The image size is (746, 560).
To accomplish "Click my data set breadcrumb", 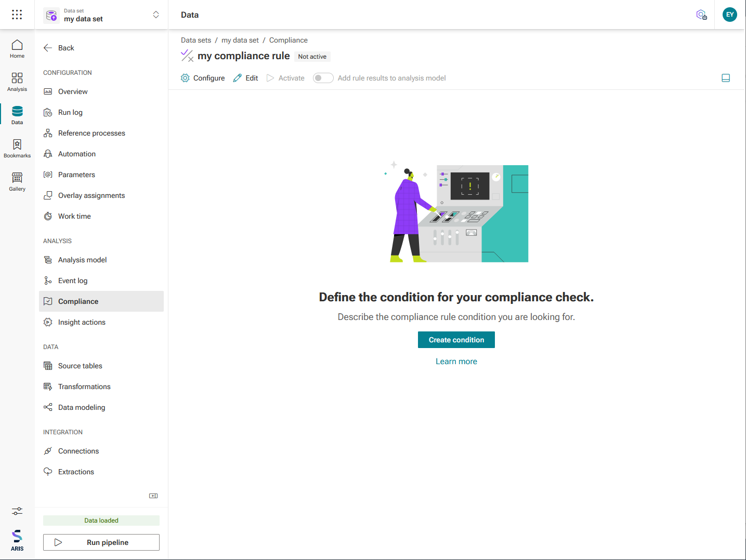I will (240, 40).
